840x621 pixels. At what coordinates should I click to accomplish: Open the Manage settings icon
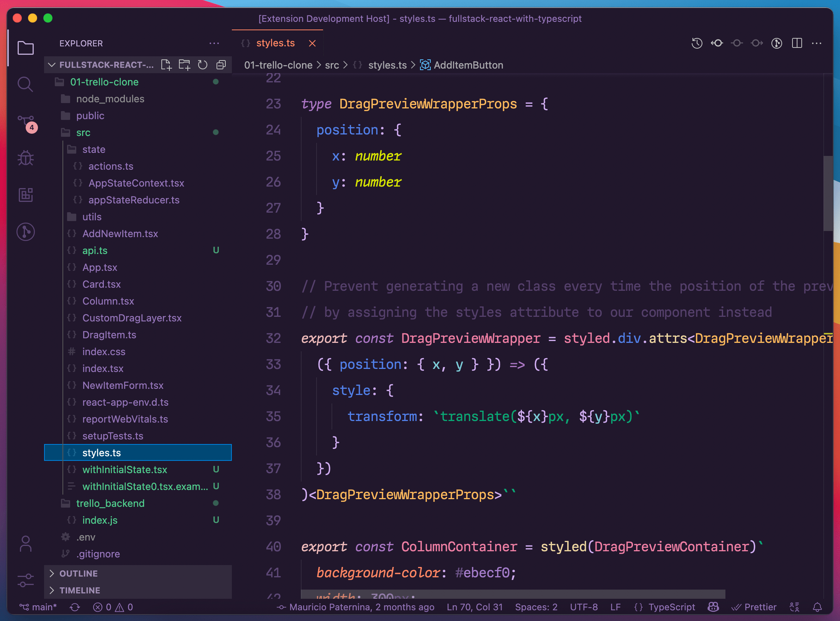pos(26,580)
